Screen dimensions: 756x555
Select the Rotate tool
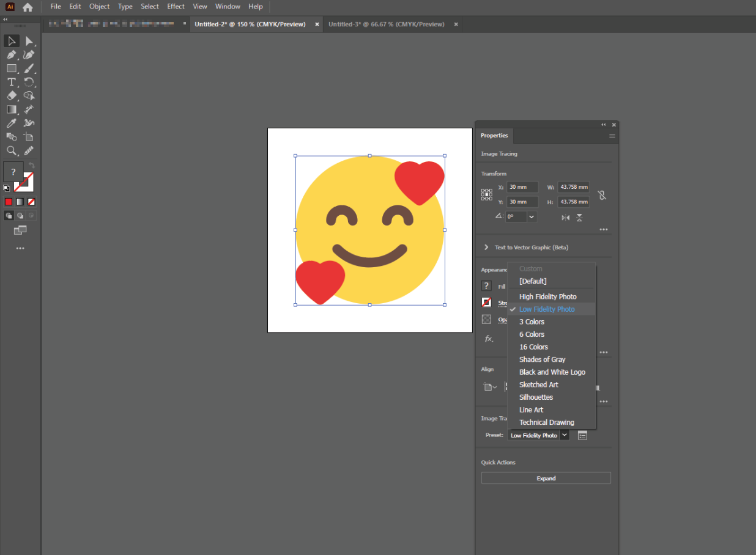pos(29,82)
